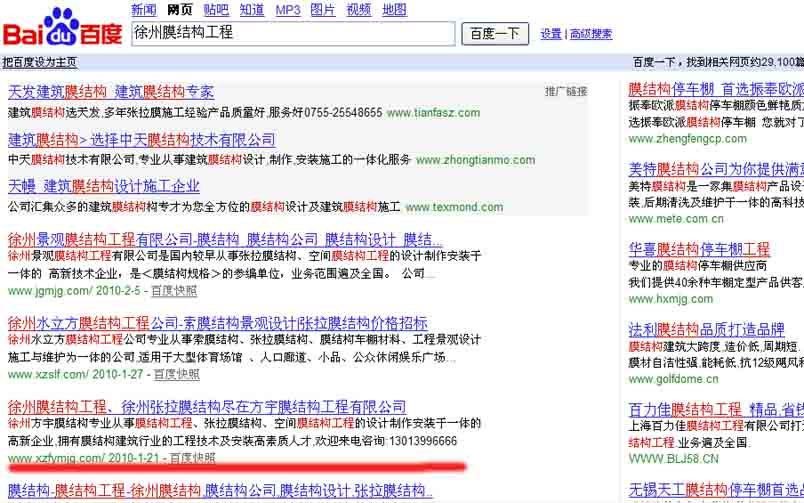Image resolution: width=804 pixels, height=503 pixels.
Task: Click the www.tianfasz.com URL text
Action: click(x=433, y=113)
